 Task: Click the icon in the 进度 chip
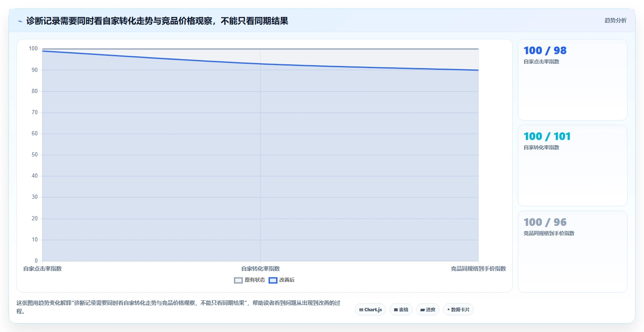pyautogui.click(x=422, y=310)
